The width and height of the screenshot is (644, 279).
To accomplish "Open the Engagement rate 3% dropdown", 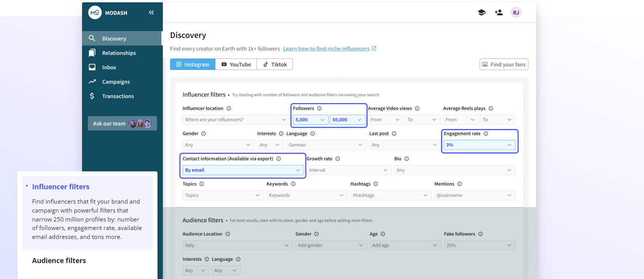I will (x=479, y=145).
